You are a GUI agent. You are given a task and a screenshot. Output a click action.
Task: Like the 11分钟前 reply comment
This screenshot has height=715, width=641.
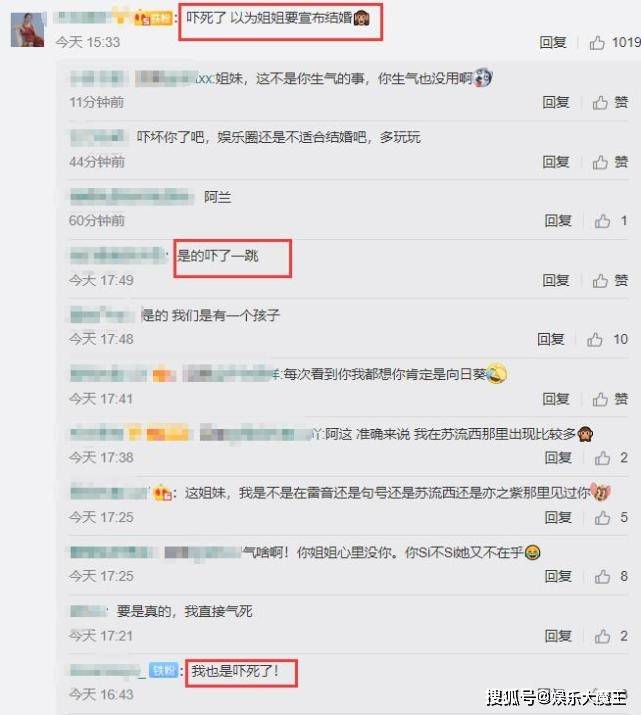(600, 103)
